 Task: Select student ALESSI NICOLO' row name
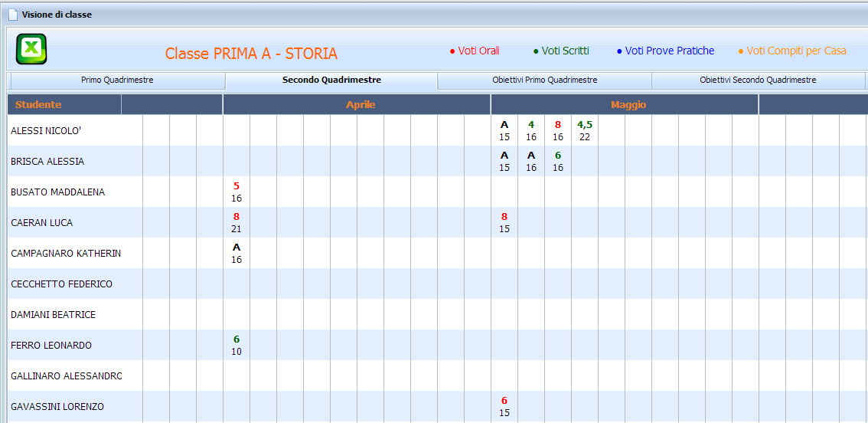[46, 131]
